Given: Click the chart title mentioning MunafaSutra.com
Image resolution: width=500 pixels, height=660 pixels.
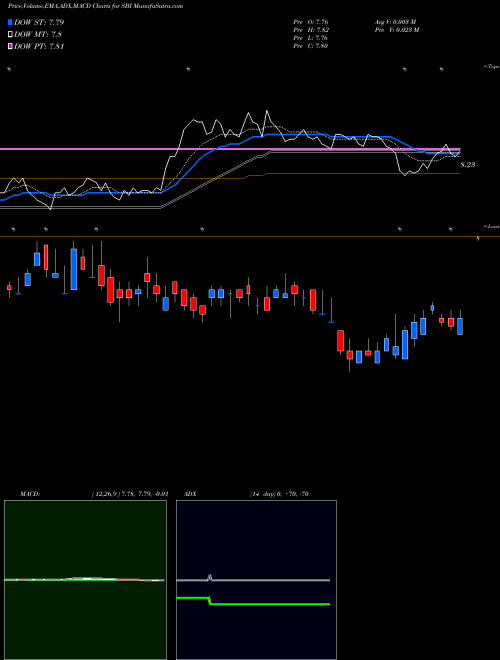Looking at the screenshot, I should click(x=95, y=7).
